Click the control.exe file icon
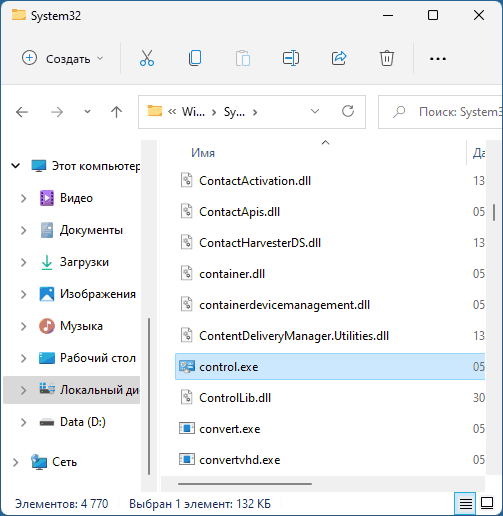 pos(187,367)
